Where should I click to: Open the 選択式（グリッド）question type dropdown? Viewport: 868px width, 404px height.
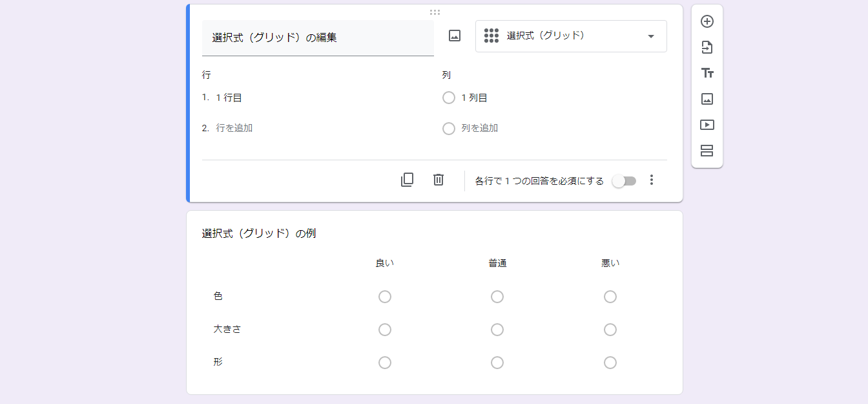click(x=571, y=36)
